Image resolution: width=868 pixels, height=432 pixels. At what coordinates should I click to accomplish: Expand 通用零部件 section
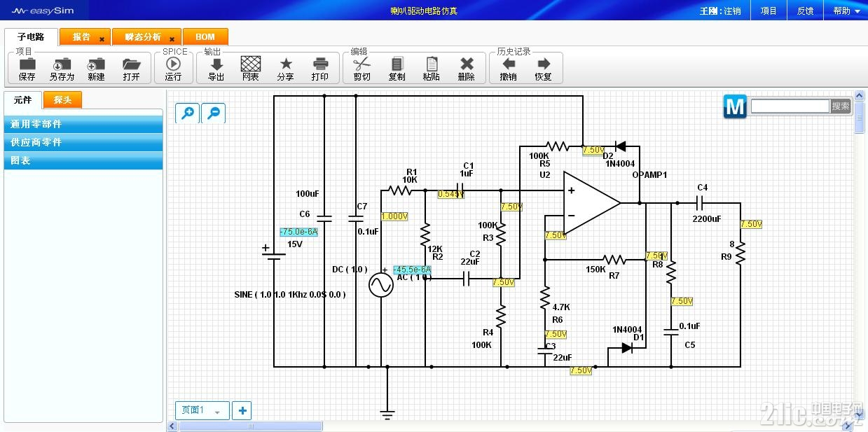[83, 124]
